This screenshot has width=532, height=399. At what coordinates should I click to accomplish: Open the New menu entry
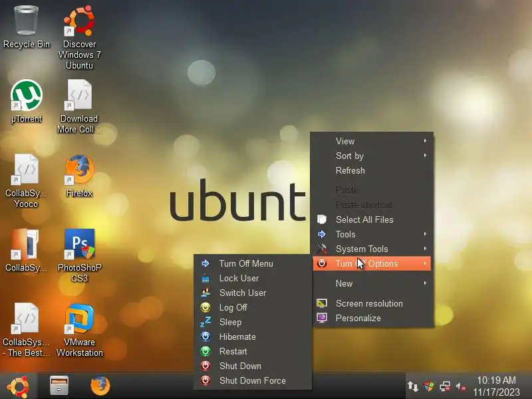tap(372, 283)
